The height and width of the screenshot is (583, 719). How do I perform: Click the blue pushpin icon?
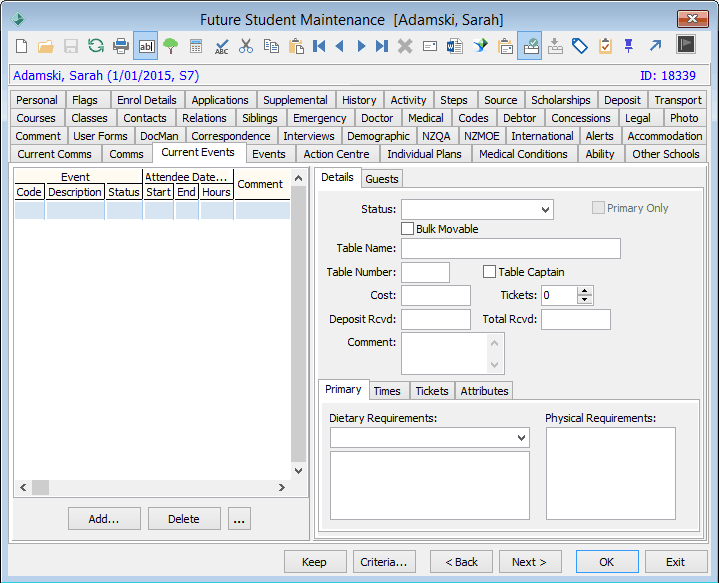pyautogui.click(x=629, y=46)
